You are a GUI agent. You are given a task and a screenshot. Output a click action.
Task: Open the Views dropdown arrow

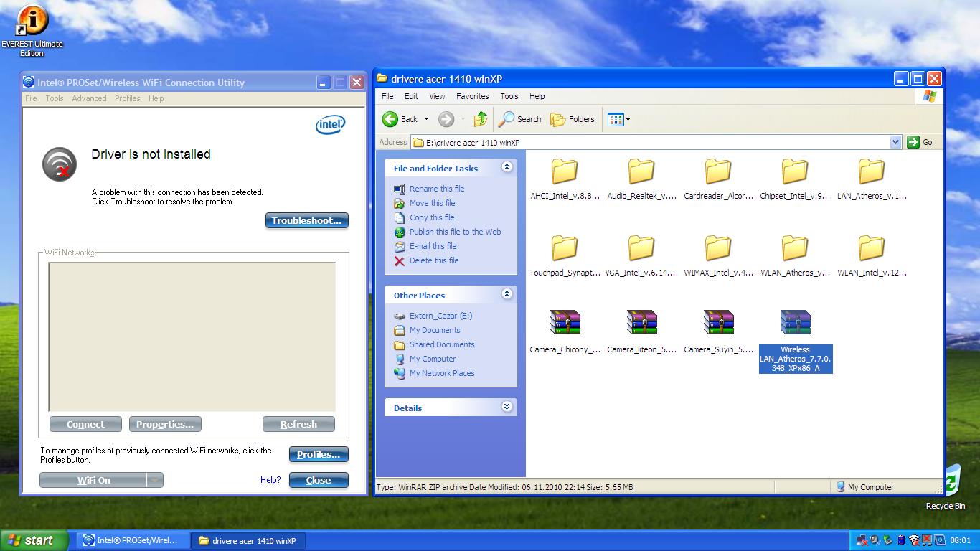(x=628, y=119)
